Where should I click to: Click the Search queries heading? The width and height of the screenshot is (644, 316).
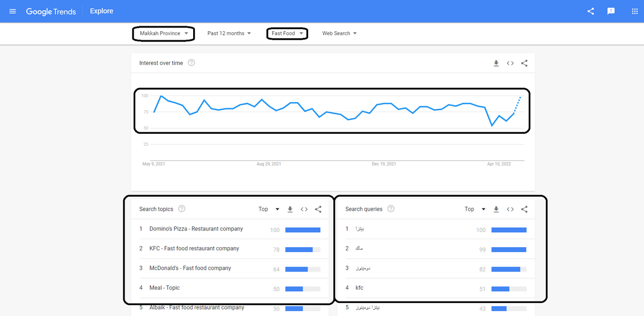(x=364, y=209)
